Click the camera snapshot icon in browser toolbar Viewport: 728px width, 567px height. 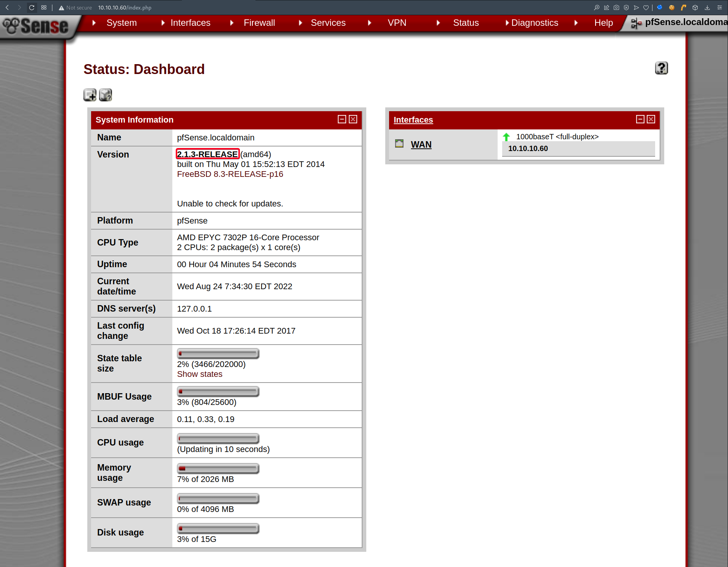pos(616,8)
